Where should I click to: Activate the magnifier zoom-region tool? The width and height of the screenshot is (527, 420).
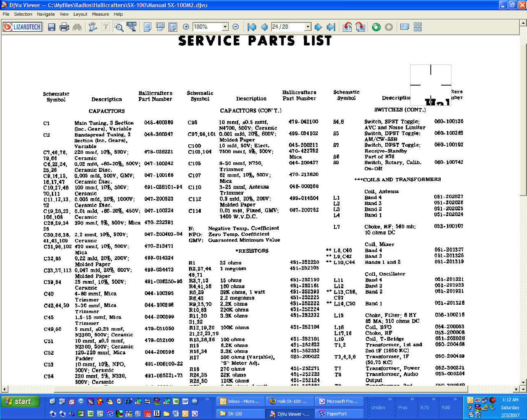tap(119, 27)
